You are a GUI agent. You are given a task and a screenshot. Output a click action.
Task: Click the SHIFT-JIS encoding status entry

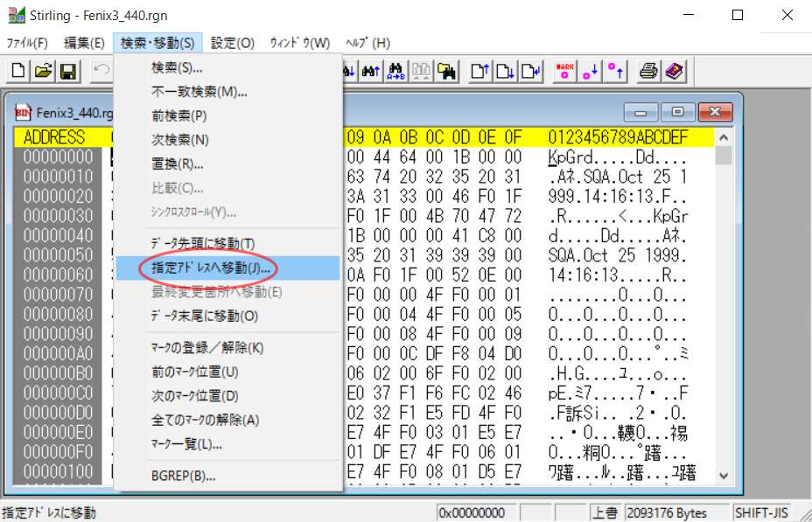pos(761,512)
